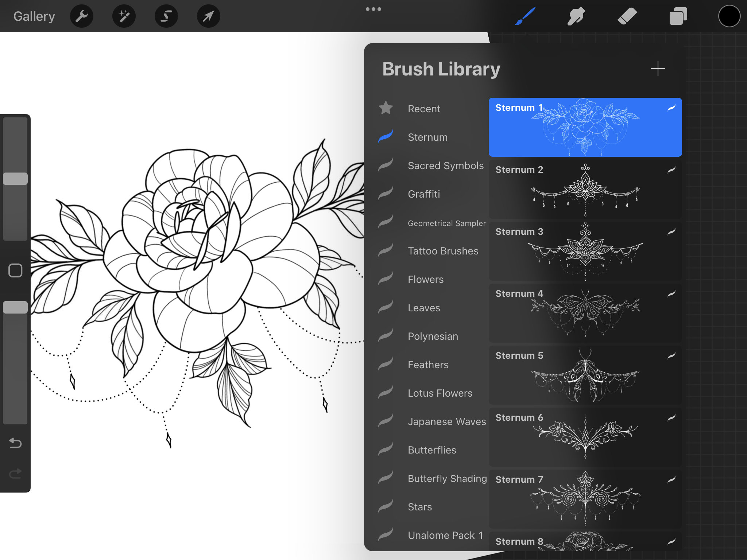747x560 pixels.
Task: Select the Sternum 7 brush
Action: click(x=585, y=499)
